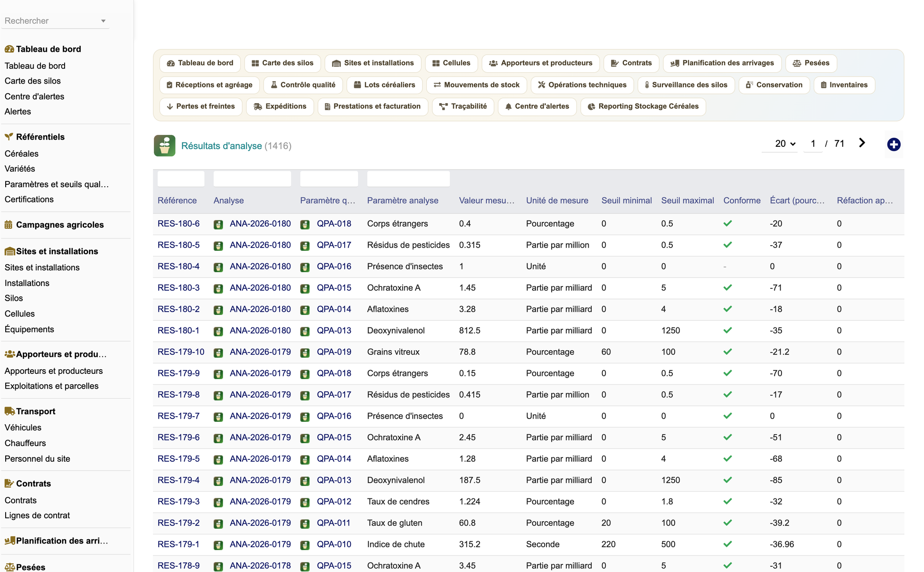Click the Transport truck icon in sidebar
924x572 pixels.
[9, 411]
